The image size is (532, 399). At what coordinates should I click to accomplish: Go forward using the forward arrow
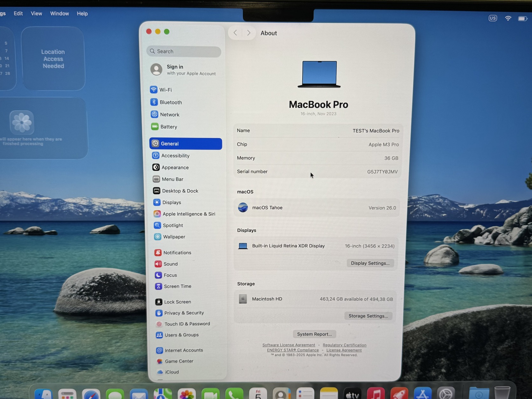(x=249, y=33)
